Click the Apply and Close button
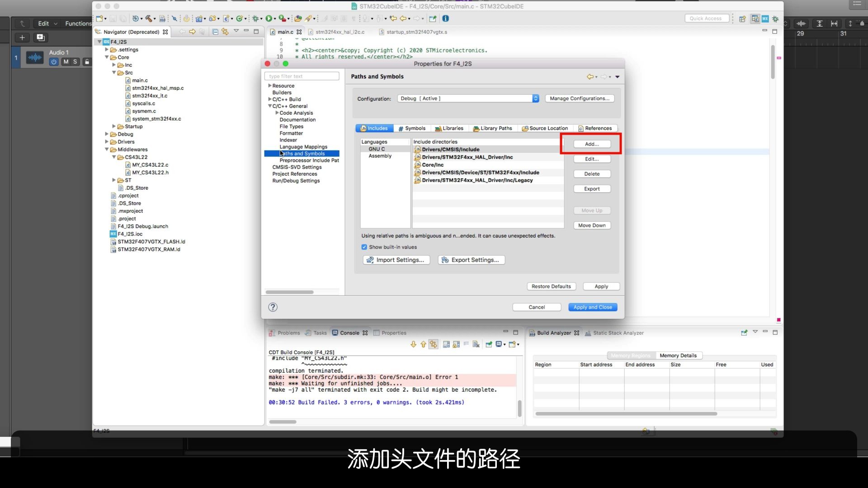 (x=593, y=307)
